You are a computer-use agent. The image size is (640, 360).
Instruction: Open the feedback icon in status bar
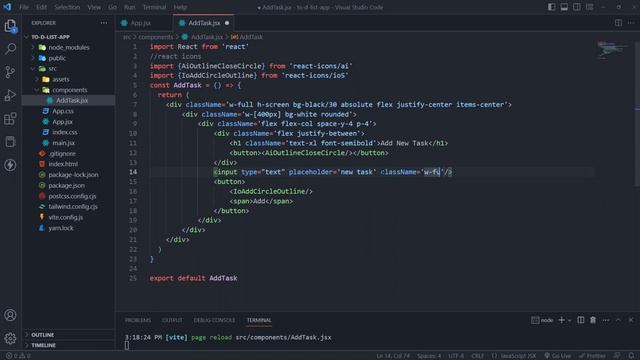click(617, 356)
